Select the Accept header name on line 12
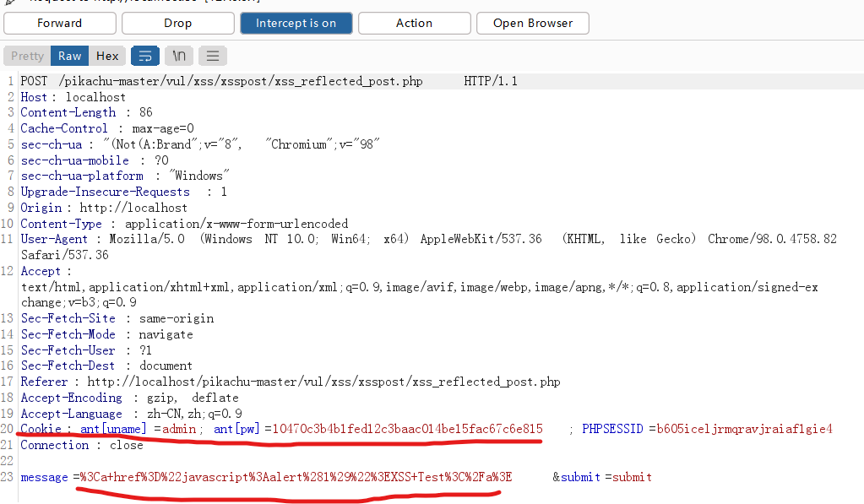 pos(41,271)
